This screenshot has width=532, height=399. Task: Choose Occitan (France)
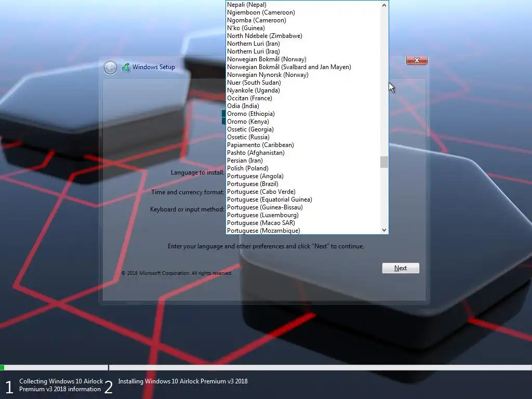click(303, 98)
